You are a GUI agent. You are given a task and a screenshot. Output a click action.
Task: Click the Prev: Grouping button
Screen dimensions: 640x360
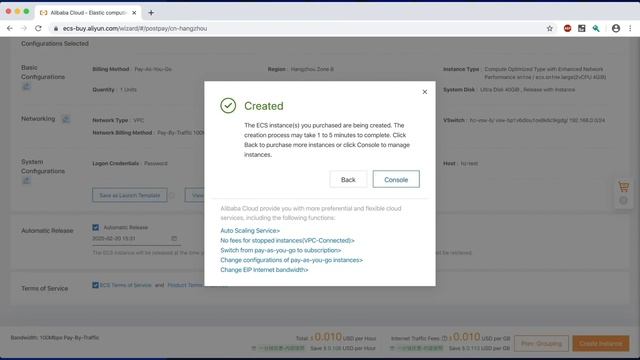[541, 343]
